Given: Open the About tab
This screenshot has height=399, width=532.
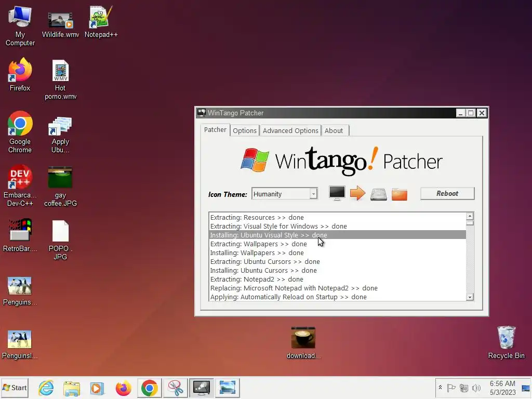Looking at the screenshot, I should [334, 130].
